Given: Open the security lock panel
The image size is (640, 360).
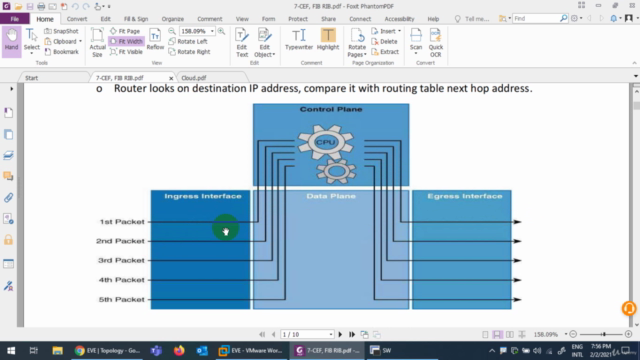Looking at the screenshot, I should click(8, 240).
